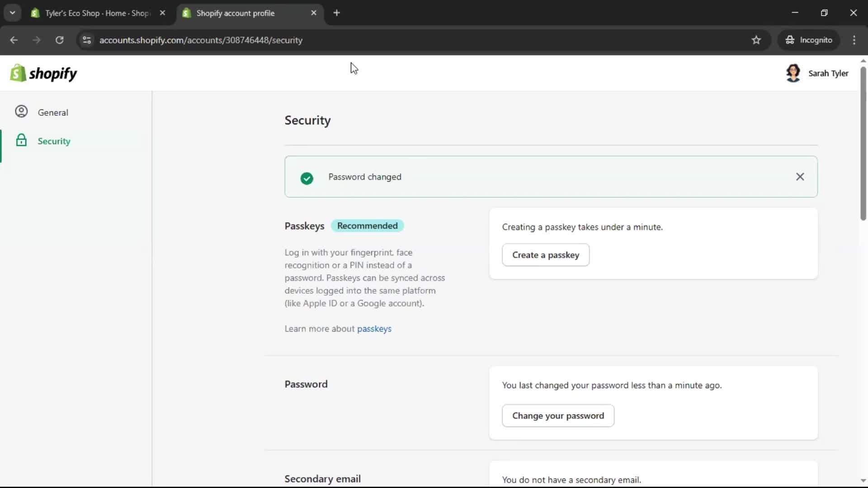The width and height of the screenshot is (868, 488).
Task: Open the passkeys learn more link
Action: click(x=374, y=328)
